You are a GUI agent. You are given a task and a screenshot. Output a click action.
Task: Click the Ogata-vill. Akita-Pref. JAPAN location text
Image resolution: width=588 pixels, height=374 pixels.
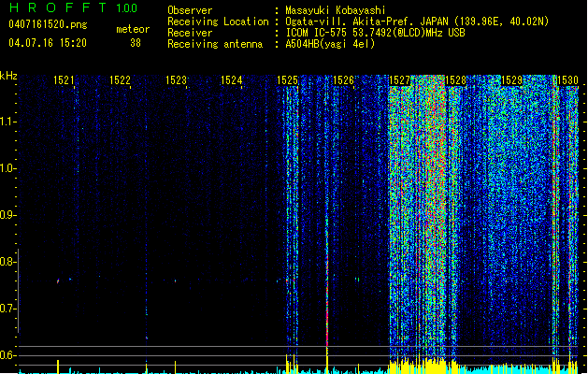366,22
